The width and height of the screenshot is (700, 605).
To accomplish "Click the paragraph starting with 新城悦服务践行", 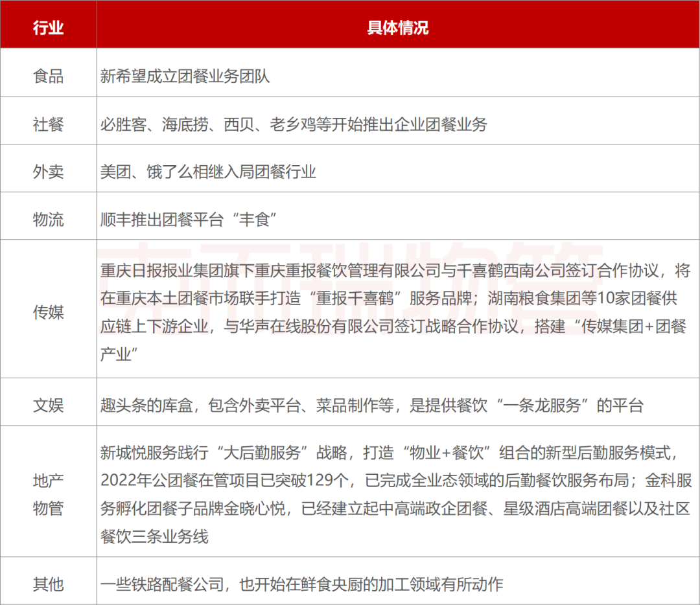I will click(x=395, y=494).
